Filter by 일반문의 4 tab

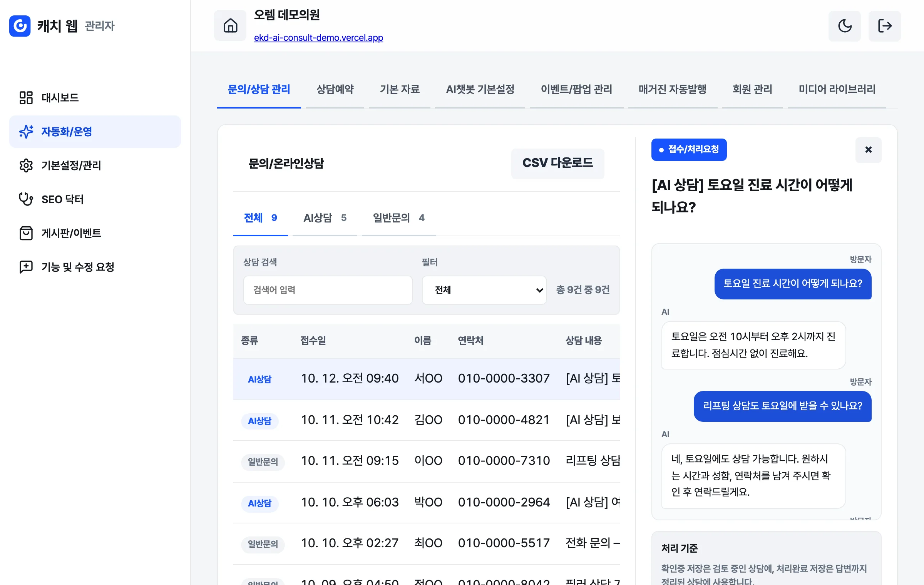(x=398, y=218)
